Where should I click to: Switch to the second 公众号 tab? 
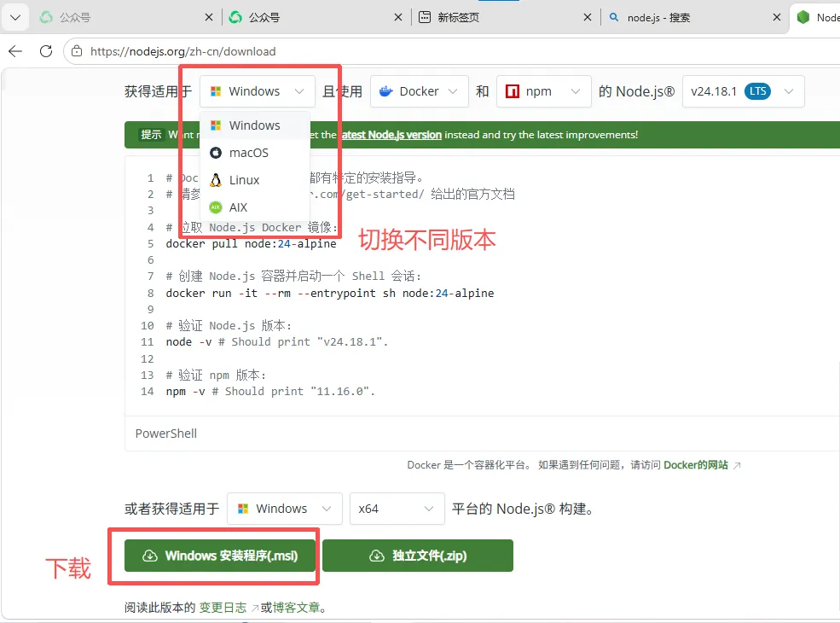[316, 18]
